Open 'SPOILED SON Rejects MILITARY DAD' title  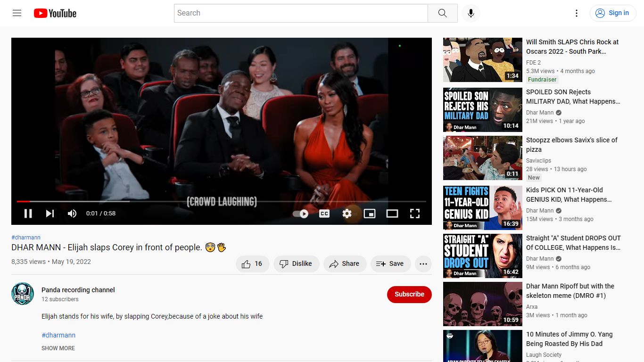click(x=573, y=97)
